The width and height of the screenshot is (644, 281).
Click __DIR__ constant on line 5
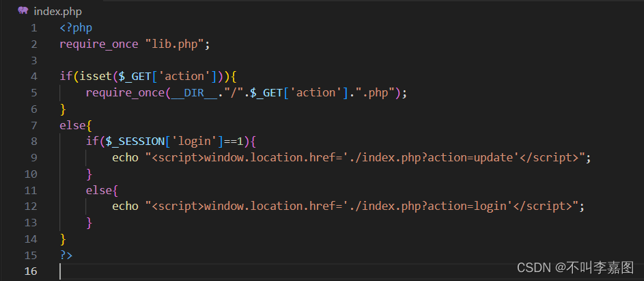[x=194, y=94]
